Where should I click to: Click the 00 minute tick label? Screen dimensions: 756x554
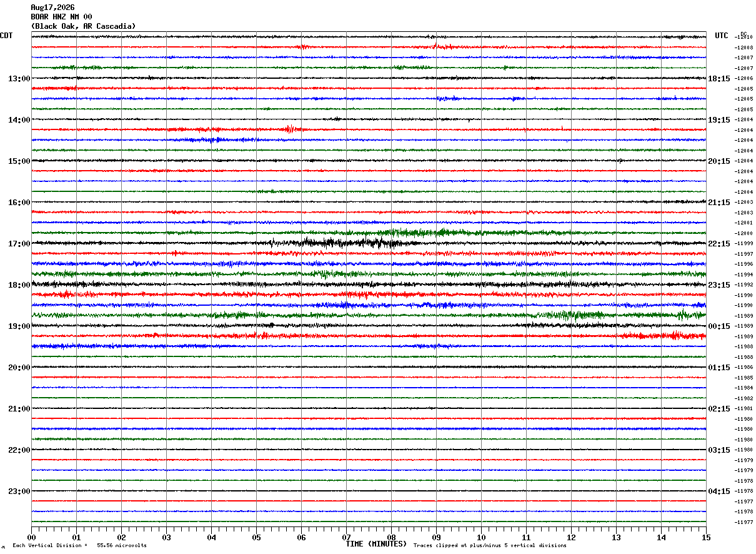(x=31, y=537)
